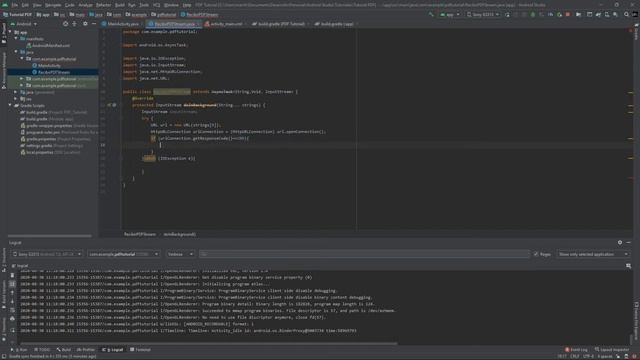This screenshot has width=640, height=360.
Task: Open the Verbose log level dropdown
Action: (180, 254)
